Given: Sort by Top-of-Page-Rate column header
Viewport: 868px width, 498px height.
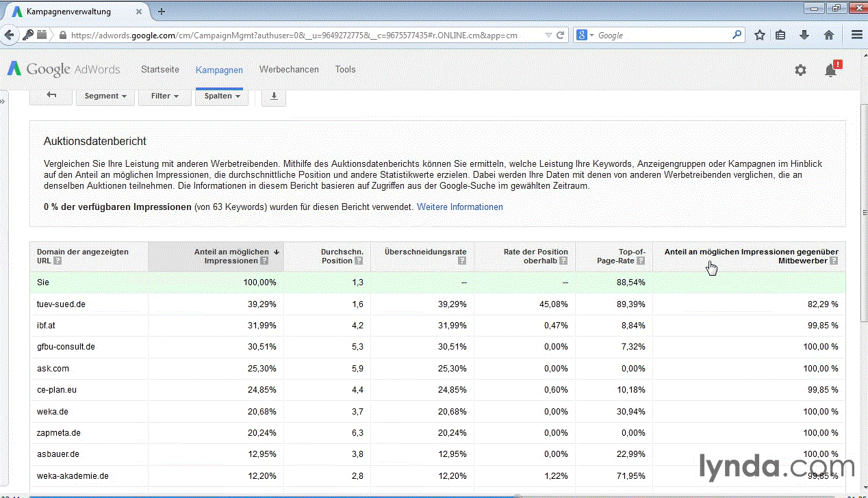Looking at the screenshot, I should tap(614, 256).
